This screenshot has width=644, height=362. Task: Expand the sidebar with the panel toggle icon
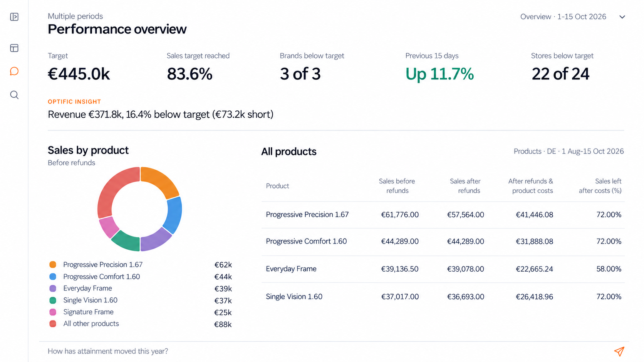(x=14, y=17)
